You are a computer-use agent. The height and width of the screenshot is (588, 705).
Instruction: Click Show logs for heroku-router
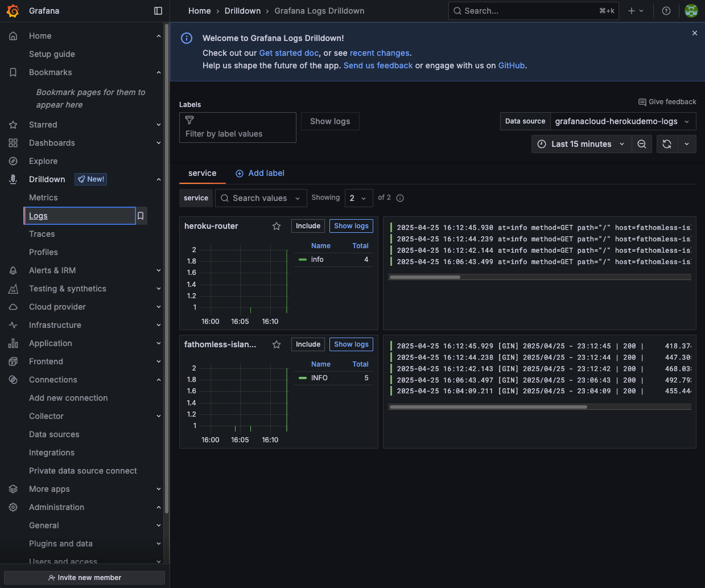click(x=351, y=226)
